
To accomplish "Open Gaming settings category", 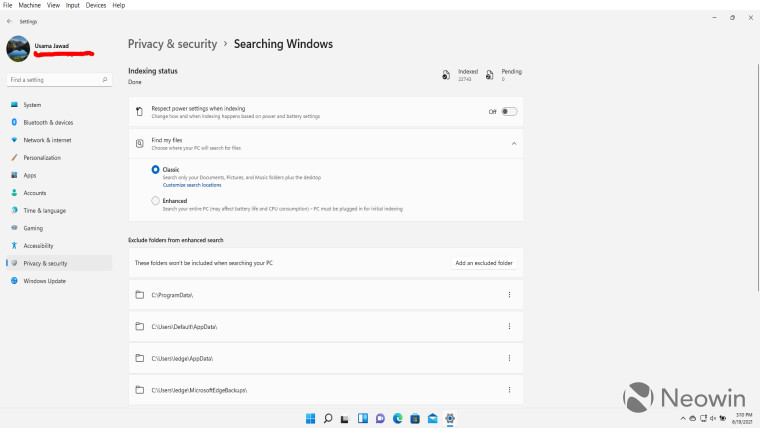I will pos(59,228).
